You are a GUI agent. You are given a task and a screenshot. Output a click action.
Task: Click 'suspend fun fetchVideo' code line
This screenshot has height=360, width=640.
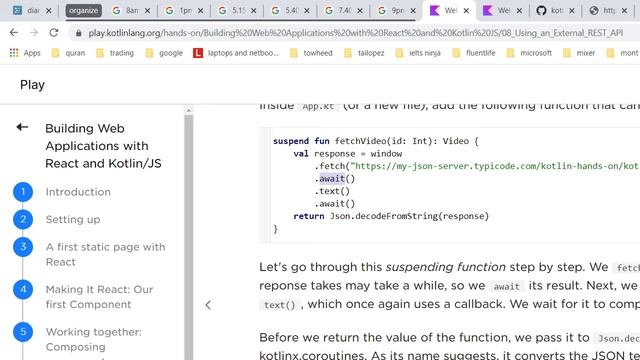click(376, 141)
